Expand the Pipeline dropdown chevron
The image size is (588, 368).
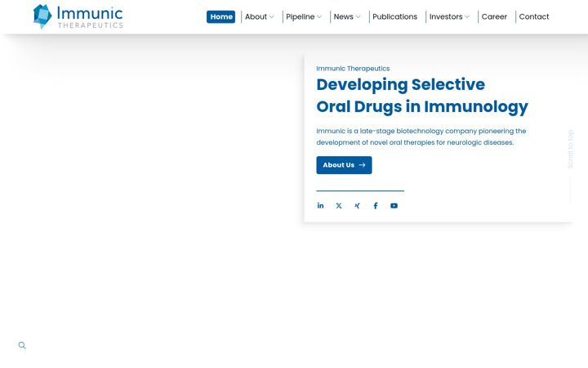tap(319, 17)
